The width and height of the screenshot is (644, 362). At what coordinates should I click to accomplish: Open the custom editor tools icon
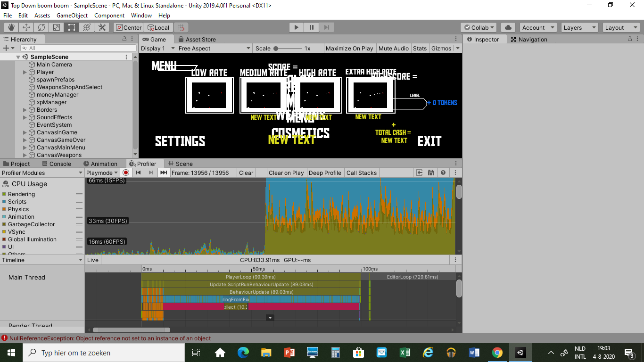tap(102, 27)
